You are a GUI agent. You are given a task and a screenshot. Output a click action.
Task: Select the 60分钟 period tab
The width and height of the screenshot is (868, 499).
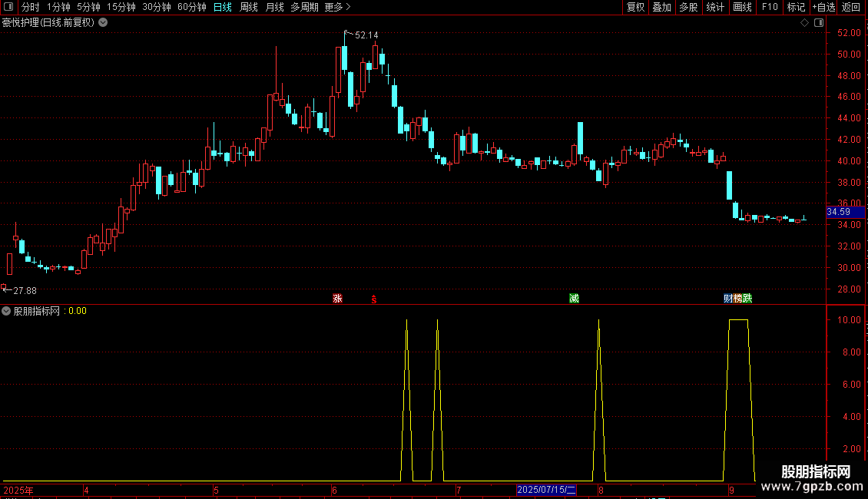(191, 7)
